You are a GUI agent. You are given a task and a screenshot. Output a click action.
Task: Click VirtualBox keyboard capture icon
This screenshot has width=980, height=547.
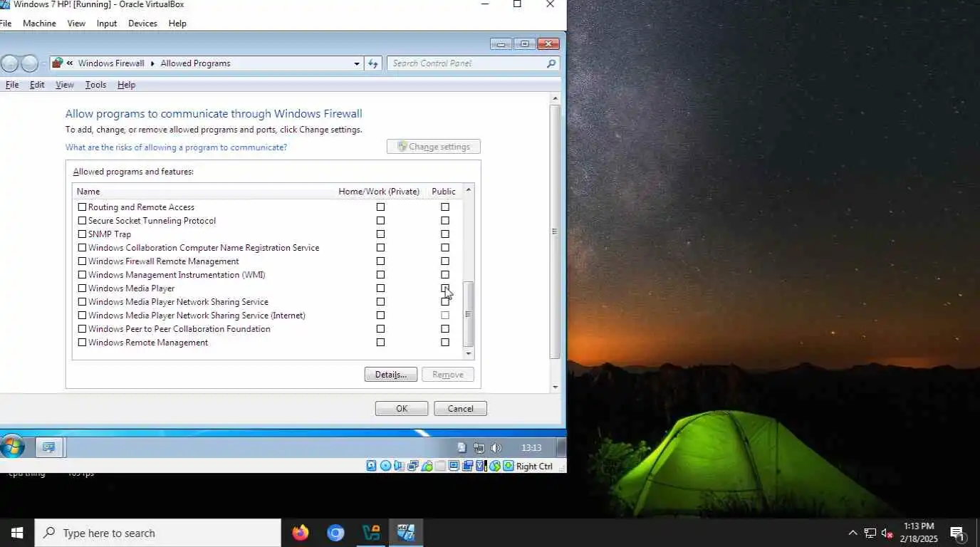coord(508,466)
